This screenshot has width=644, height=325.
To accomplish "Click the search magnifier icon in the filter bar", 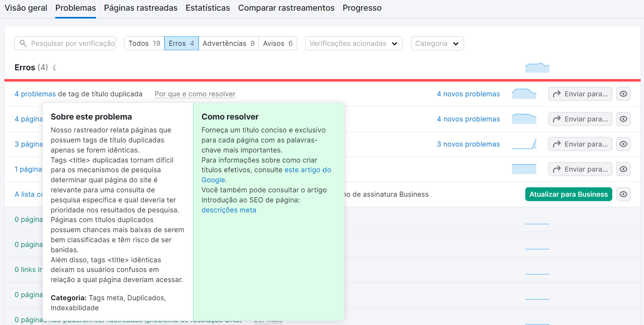I will [x=23, y=43].
